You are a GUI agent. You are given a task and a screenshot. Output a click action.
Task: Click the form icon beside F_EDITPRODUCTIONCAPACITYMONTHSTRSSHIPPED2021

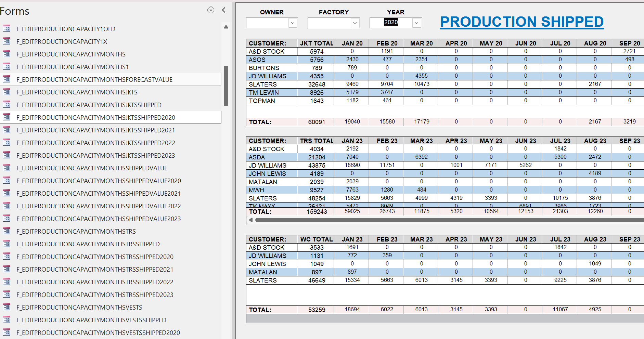tap(7, 269)
